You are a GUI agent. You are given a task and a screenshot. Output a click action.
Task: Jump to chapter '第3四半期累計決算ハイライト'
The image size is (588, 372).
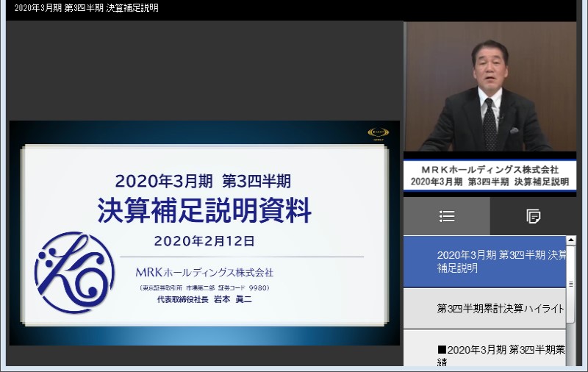(484, 309)
